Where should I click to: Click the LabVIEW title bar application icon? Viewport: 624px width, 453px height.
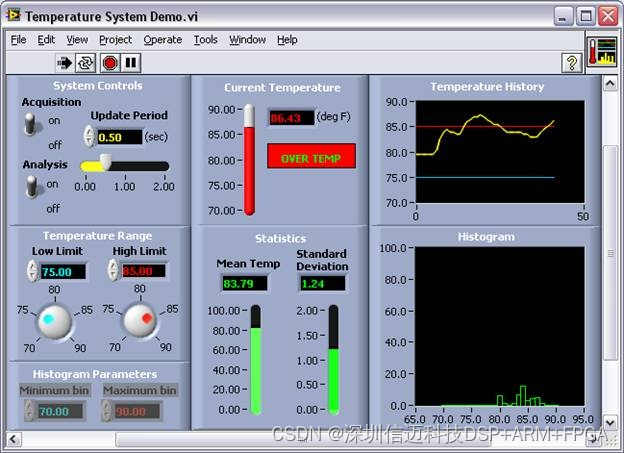pyautogui.click(x=13, y=16)
